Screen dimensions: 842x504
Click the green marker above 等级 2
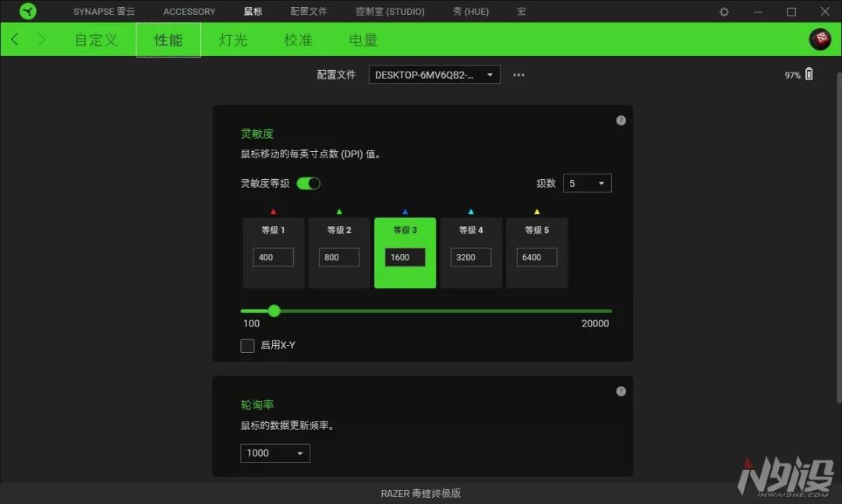(x=339, y=212)
